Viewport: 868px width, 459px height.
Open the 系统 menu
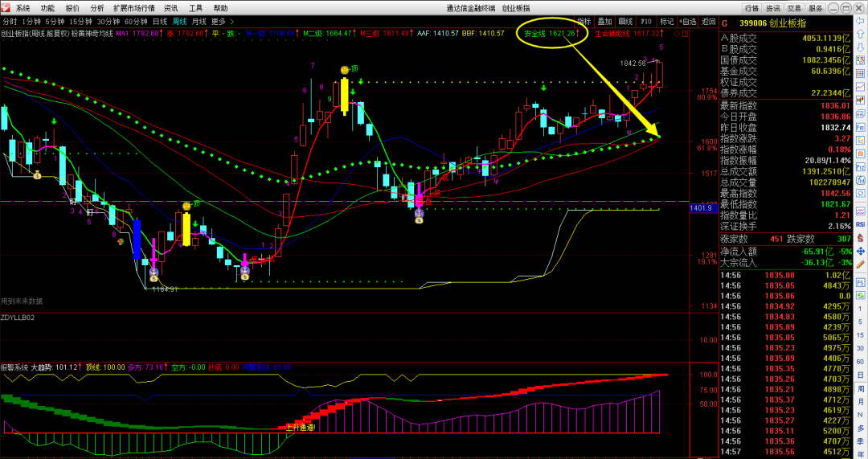point(23,8)
